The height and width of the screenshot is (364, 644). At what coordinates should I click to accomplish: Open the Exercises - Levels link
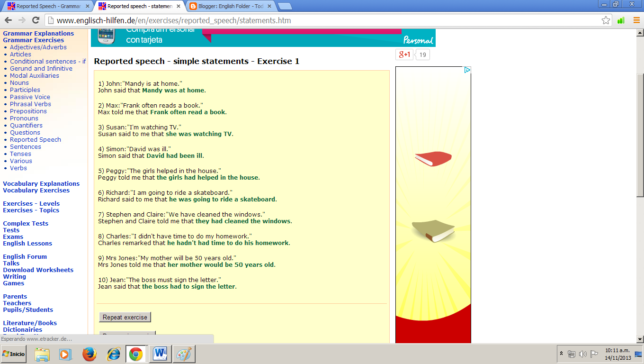tap(31, 203)
